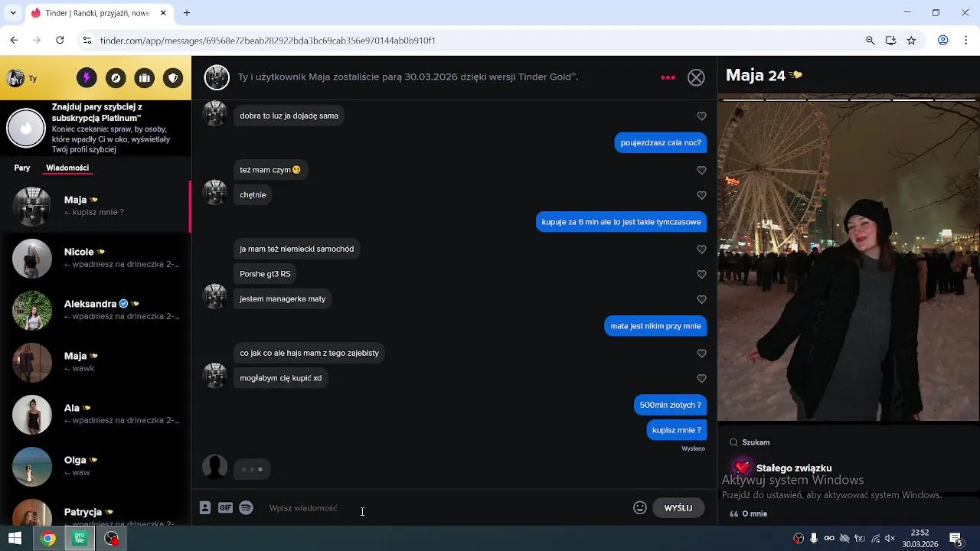
Task: Open conversation with Patrycja
Action: [96, 510]
